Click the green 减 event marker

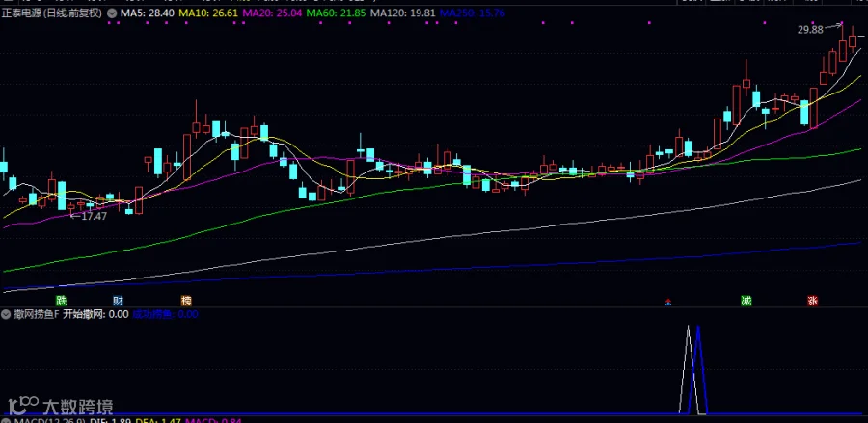click(x=746, y=301)
